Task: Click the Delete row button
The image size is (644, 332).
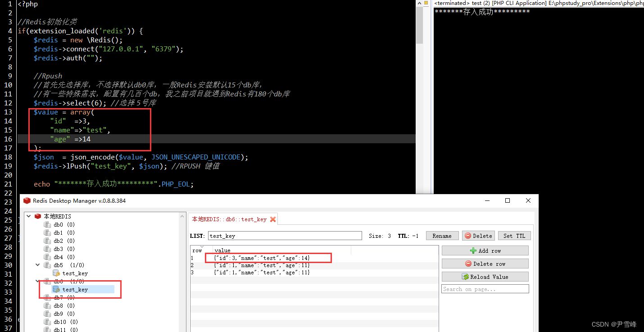Action: 485,264
